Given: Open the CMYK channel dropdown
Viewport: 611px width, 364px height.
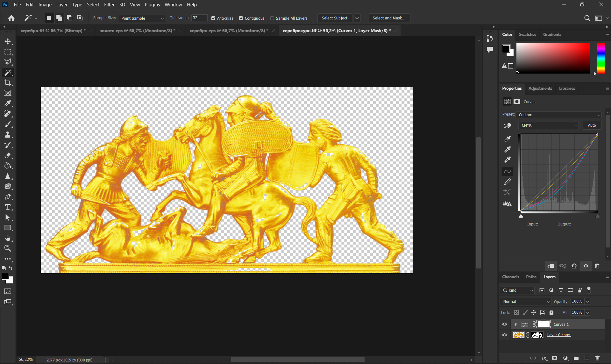Looking at the screenshot, I should (x=549, y=125).
